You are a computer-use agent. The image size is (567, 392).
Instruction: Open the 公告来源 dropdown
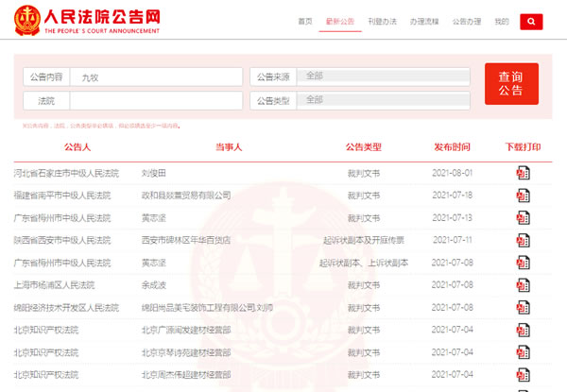point(383,77)
